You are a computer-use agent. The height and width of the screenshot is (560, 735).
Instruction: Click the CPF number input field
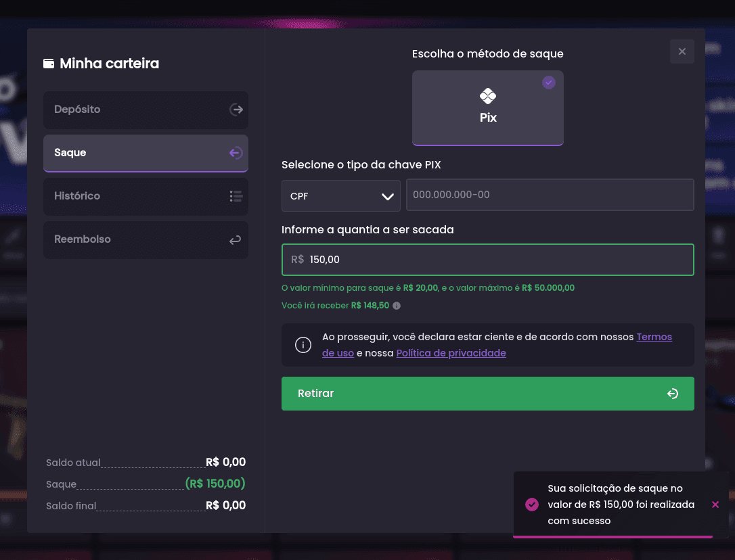click(x=550, y=195)
